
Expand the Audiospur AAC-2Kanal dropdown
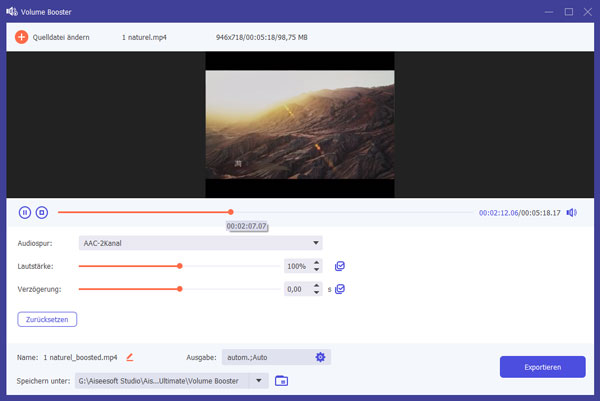(x=316, y=243)
